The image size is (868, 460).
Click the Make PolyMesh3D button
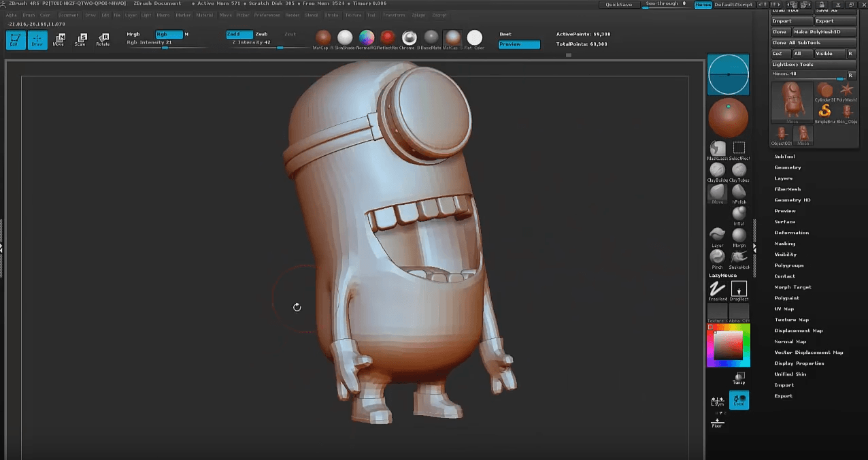click(x=824, y=31)
